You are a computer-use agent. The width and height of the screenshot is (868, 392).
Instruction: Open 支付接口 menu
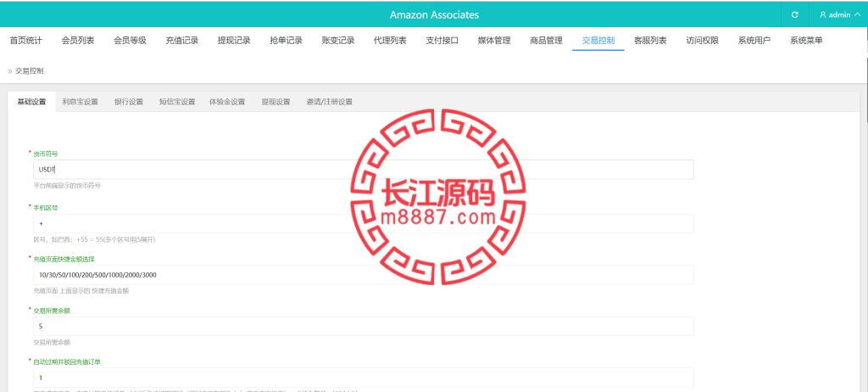[442, 41]
